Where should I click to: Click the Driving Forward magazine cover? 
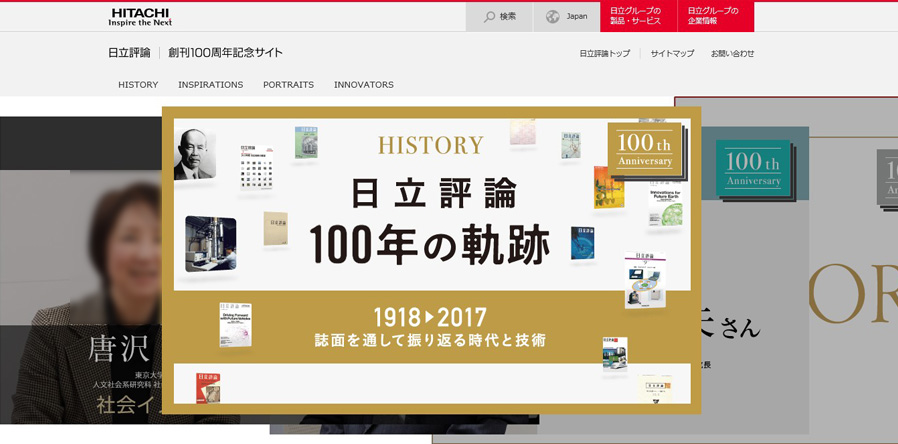pos(235,325)
